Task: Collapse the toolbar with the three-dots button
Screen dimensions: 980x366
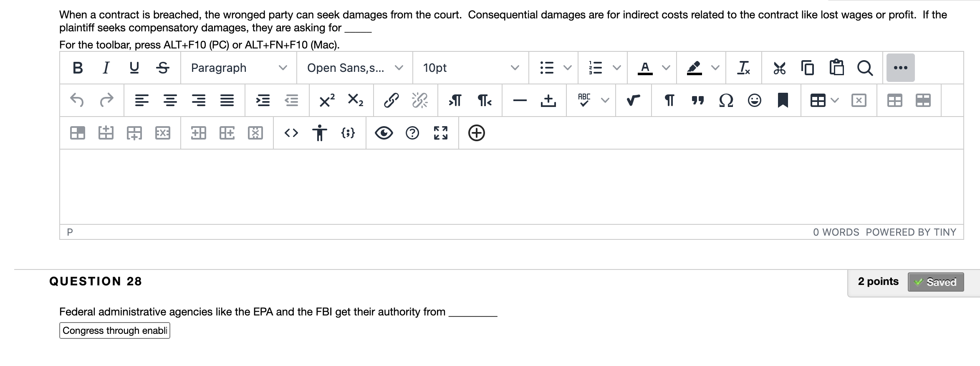Action: tap(901, 68)
